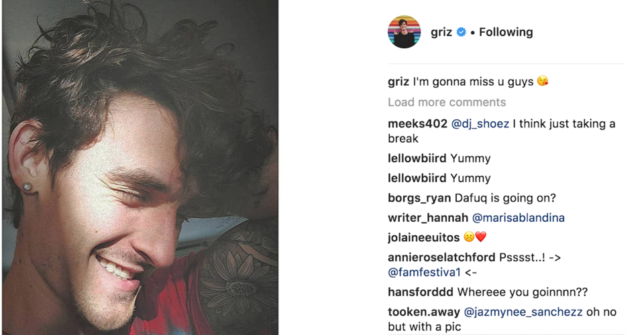Screen dimensions: 644x335
Task: Click the post photo of smiling man
Action: [140, 167]
